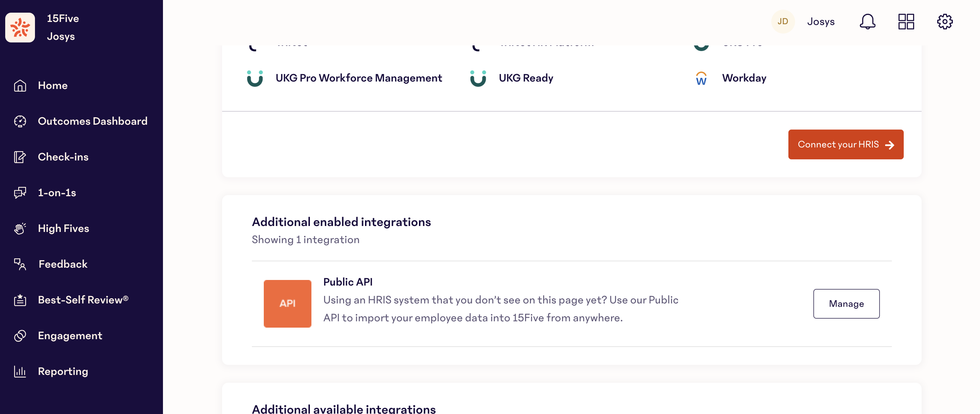Navigate to Check-ins

63,157
